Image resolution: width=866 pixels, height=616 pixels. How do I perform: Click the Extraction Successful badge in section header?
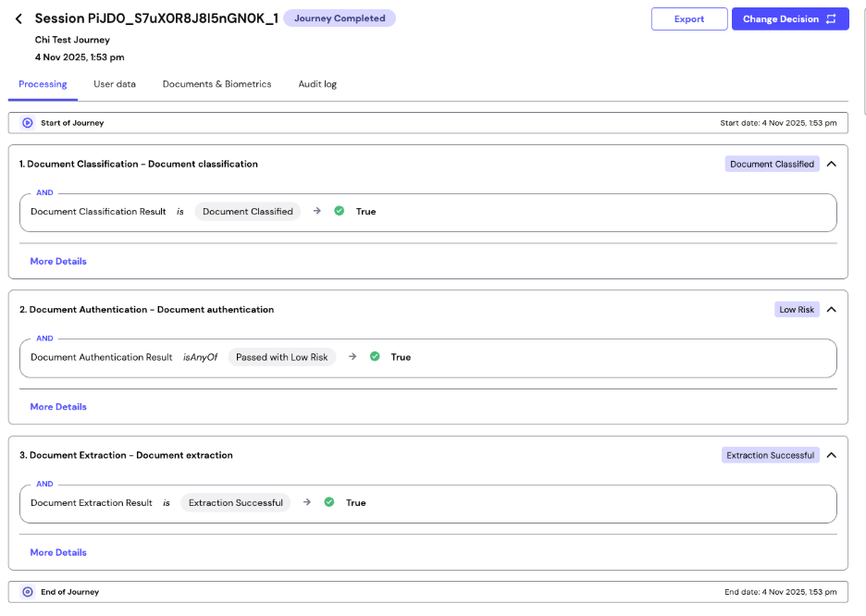pos(770,455)
